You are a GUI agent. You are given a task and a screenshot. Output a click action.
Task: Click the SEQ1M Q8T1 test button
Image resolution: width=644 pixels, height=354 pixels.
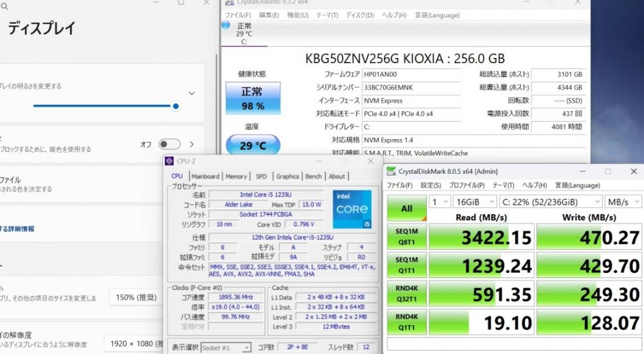point(406,237)
